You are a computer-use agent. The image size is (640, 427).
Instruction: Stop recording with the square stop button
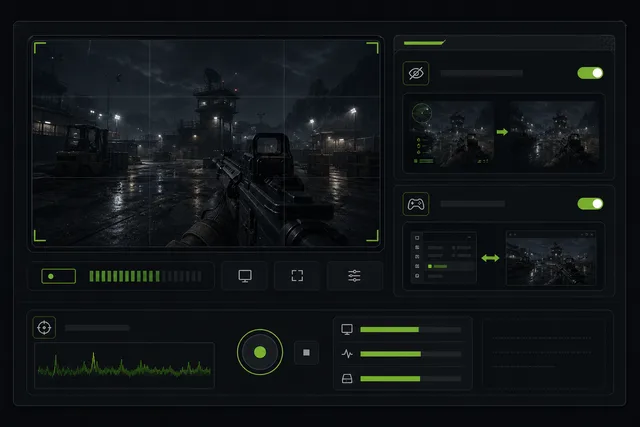pyautogui.click(x=306, y=352)
